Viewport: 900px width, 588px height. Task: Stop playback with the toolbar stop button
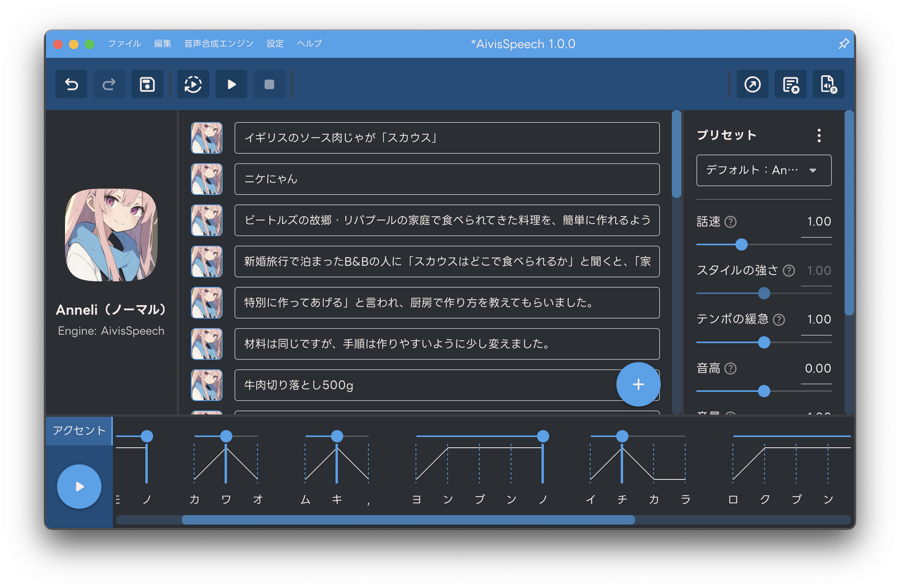(269, 84)
